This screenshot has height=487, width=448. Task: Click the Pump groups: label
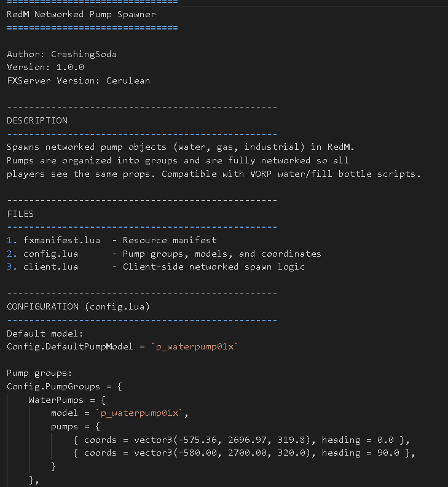(39, 373)
